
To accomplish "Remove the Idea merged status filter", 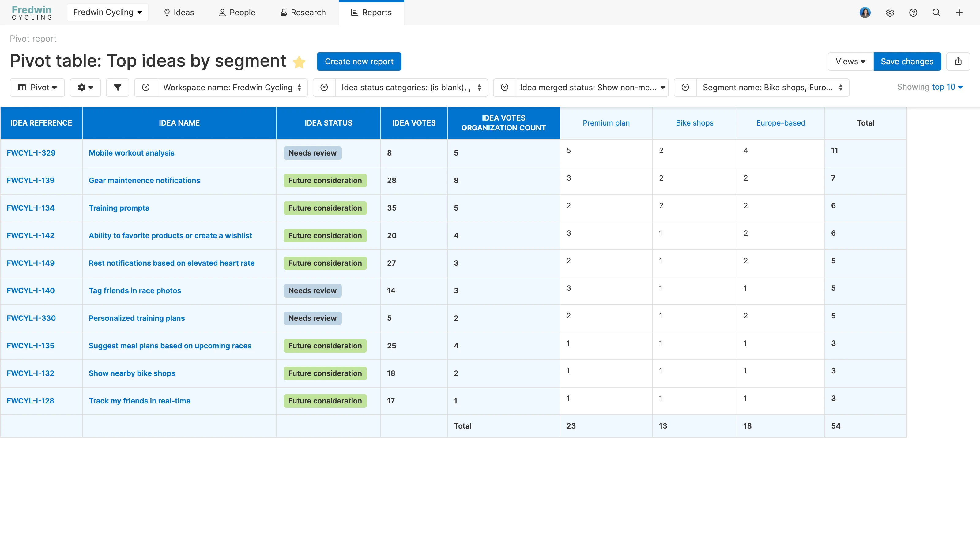I will [x=504, y=88].
